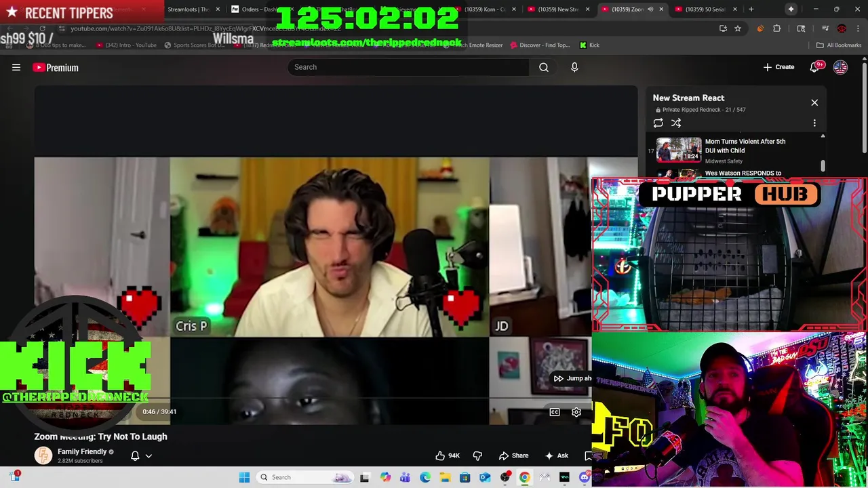Close the New Stream React playlist panel

point(814,102)
